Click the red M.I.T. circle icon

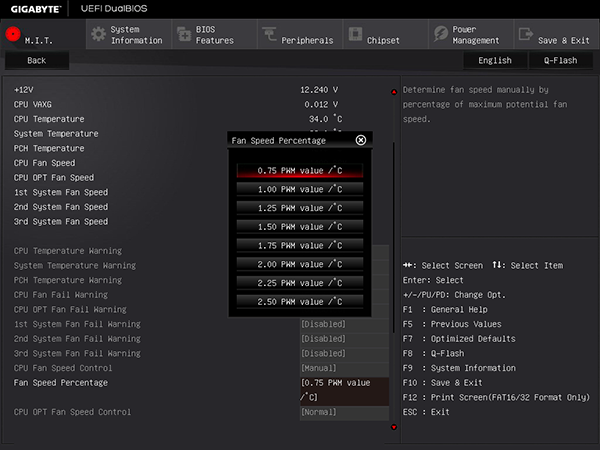pos(13,34)
